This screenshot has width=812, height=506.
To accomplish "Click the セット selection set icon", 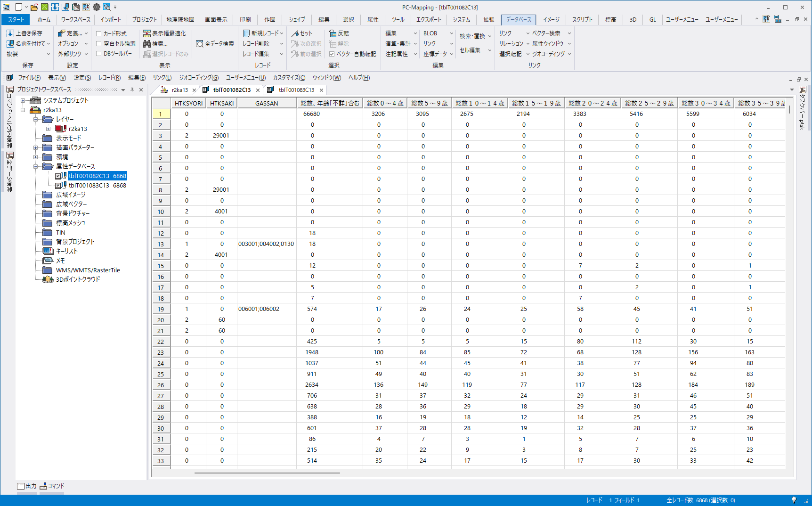I will click(x=295, y=33).
